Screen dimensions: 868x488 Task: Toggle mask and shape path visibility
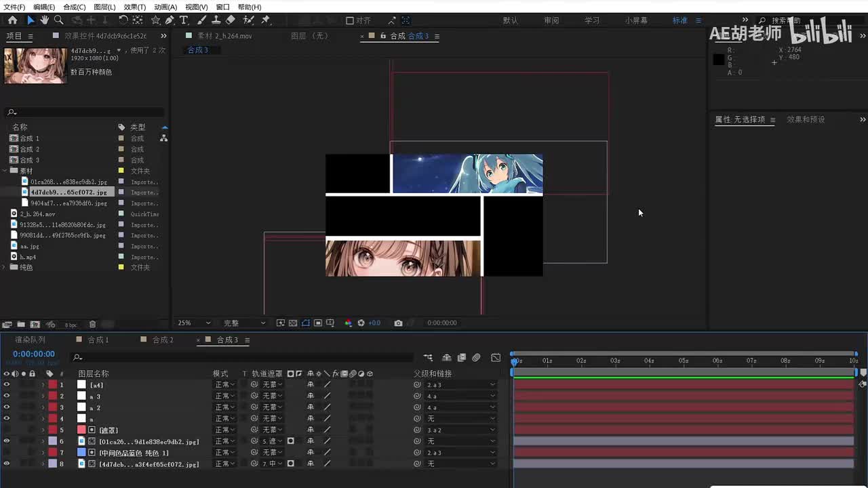(306, 323)
